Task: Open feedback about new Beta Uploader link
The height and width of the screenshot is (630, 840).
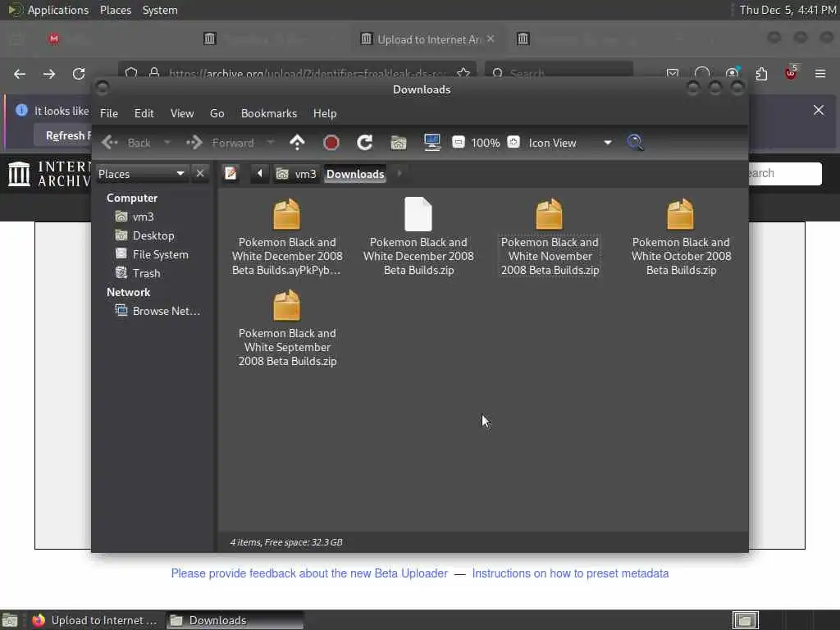Action: click(309, 573)
